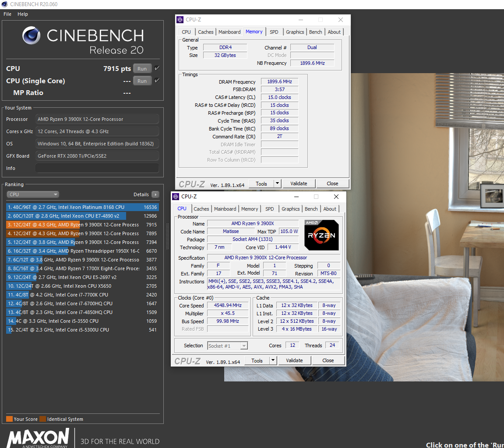This screenshot has height=448, width=504.
Task: Open the Tools dropdown arrow in CPU window
Action: pyautogui.click(x=273, y=360)
